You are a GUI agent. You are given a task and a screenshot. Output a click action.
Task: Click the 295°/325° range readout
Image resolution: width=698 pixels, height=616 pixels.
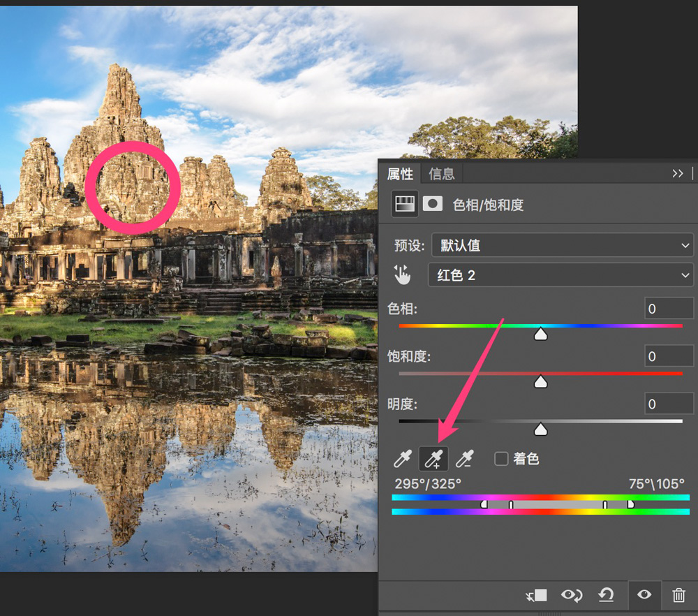pos(428,484)
